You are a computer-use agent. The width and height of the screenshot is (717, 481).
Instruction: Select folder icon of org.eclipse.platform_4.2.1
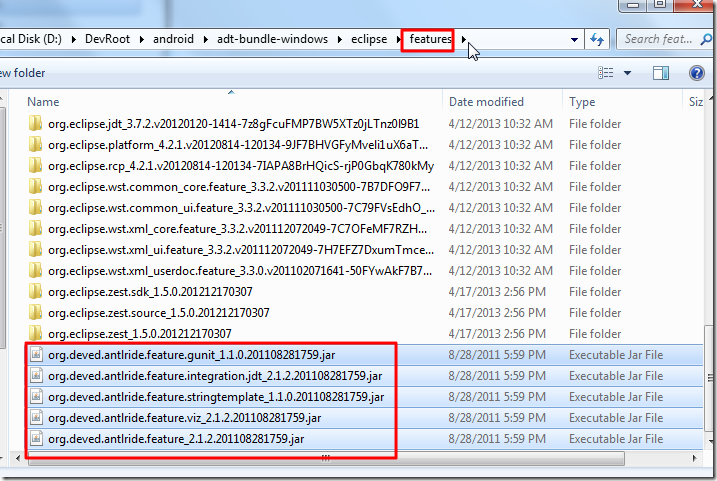[x=35, y=144]
